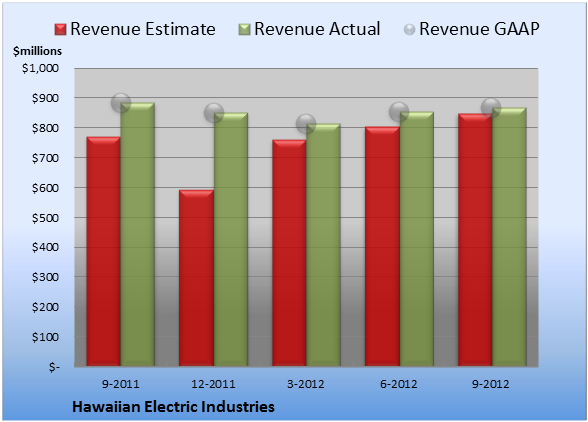Click the "$200" y-axis label

[x=45, y=307]
